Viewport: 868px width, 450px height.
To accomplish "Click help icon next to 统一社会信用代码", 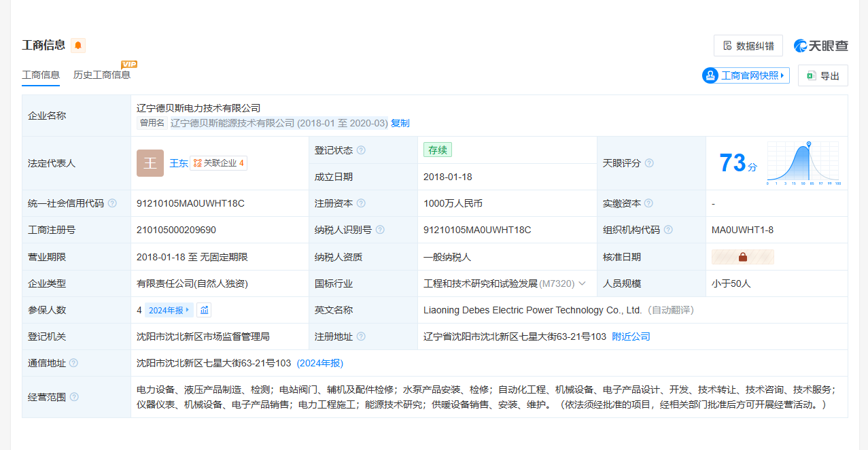I will pos(112,203).
